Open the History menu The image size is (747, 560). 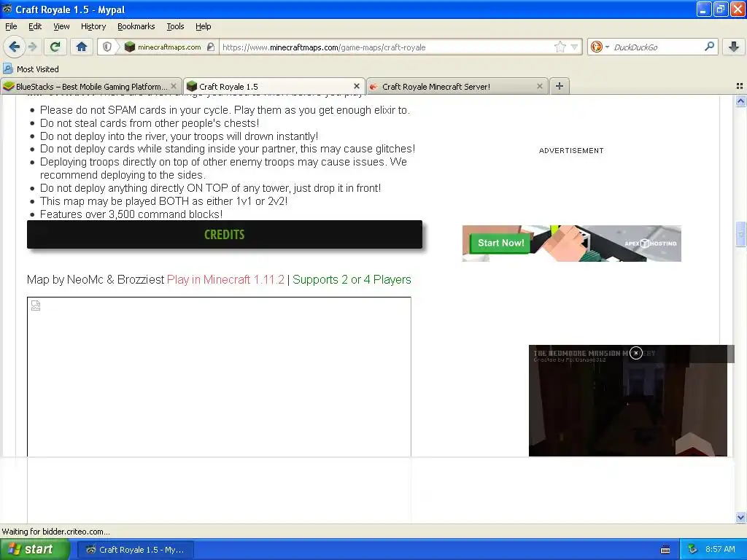93,26
